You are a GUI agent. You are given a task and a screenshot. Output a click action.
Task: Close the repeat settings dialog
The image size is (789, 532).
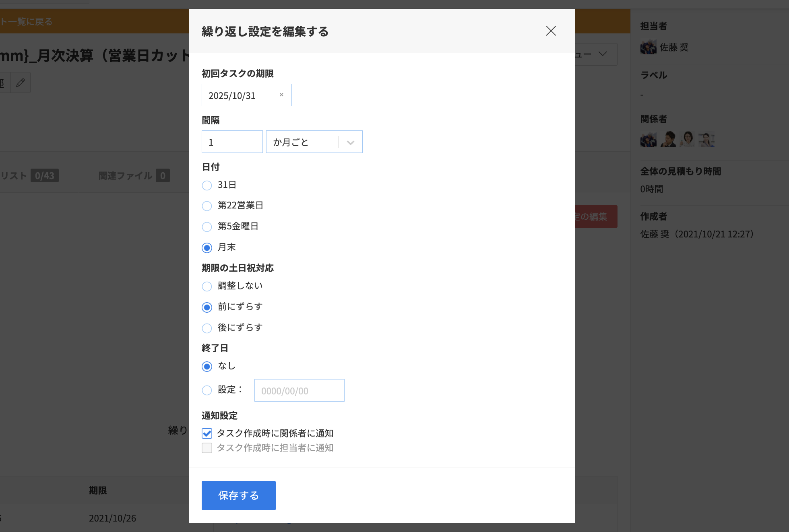click(551, 31)
